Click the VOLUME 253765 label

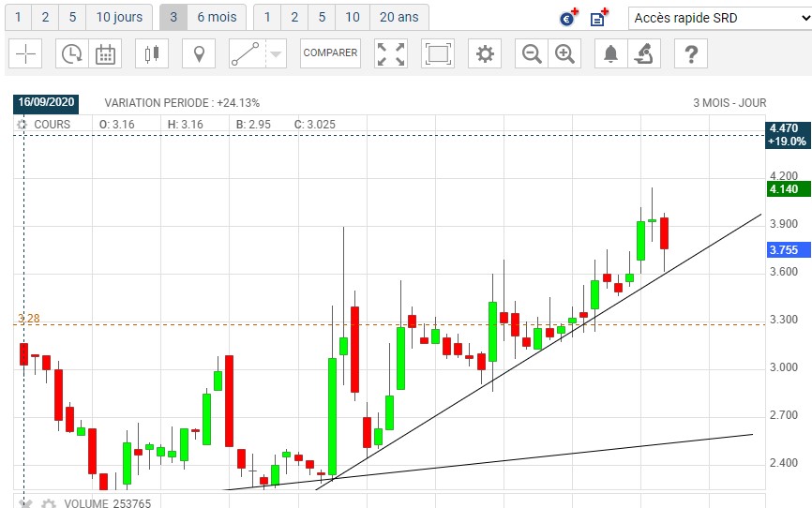coord(108,503)
